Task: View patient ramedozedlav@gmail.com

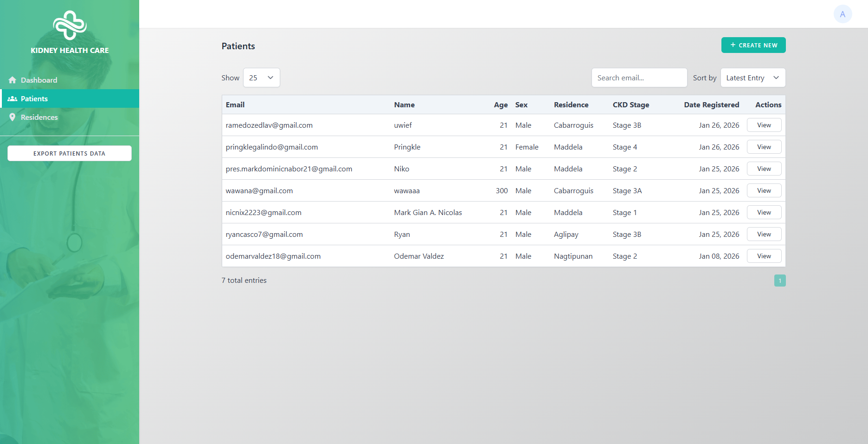Action: click(764, 125)
